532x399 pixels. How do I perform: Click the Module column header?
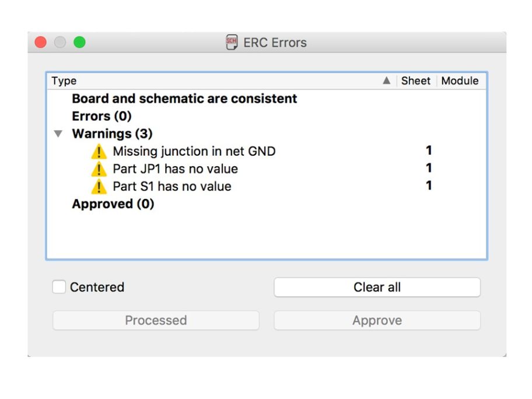pos(460,80)
